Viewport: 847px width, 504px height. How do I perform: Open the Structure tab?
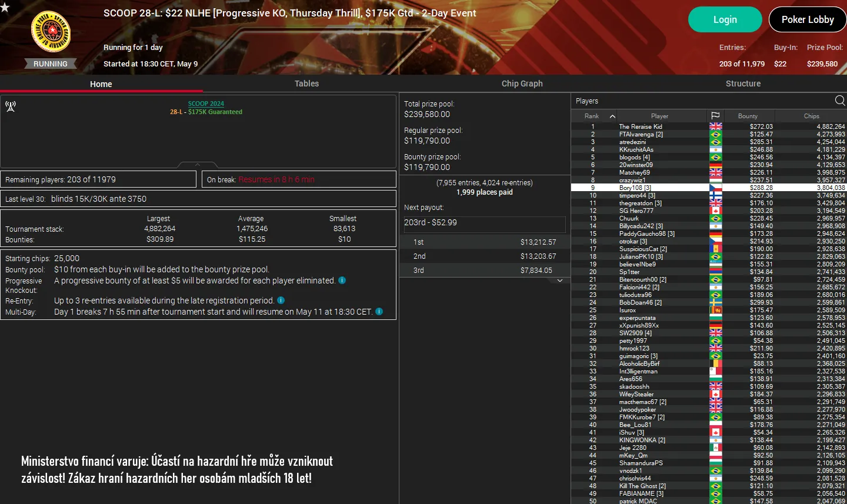[743, 84]
